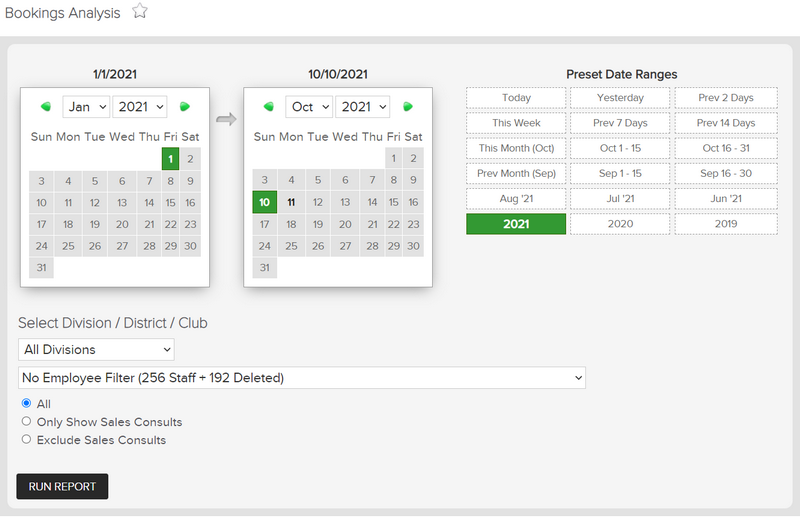Screen dimensions: 800x517
Task: Choose the This Week preset
Action: (516, 123)
